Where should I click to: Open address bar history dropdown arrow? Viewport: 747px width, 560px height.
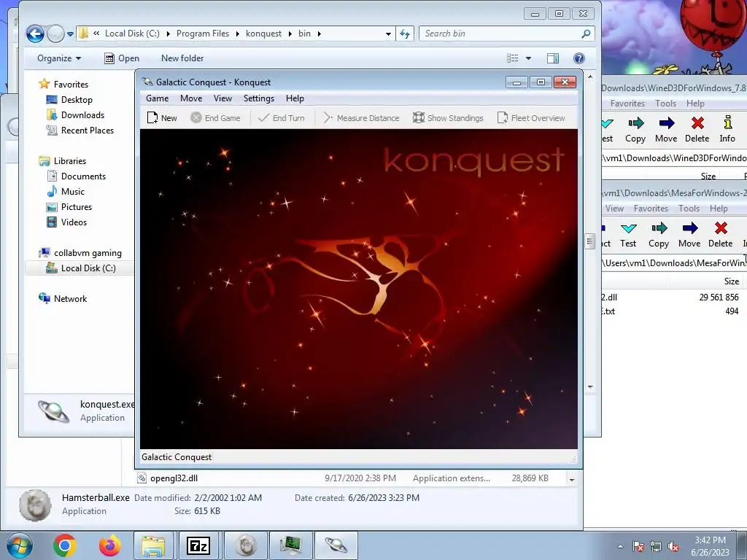[x=388, y=34]
